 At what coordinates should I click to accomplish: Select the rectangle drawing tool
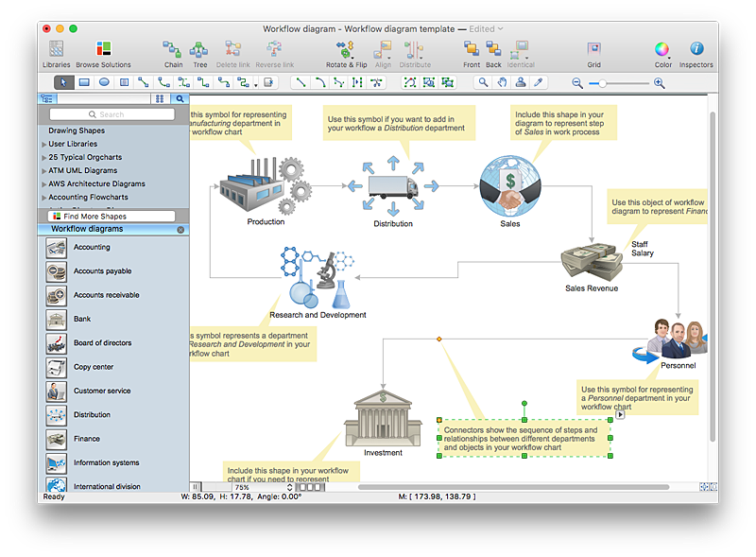coord(84,82)
